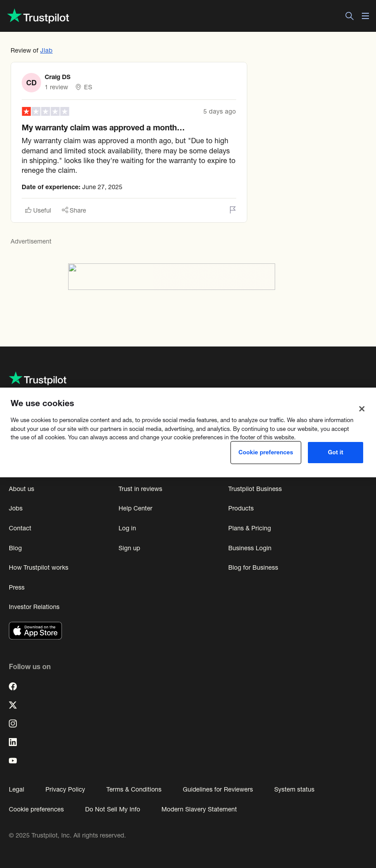
Task: Click the review title heading
Action: [103, 128]
